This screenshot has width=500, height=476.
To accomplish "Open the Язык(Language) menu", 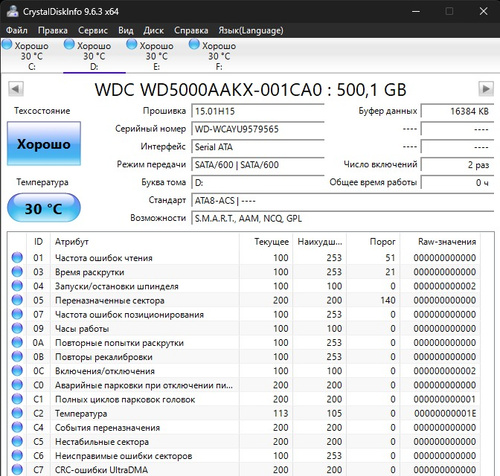I will [251, 30].
